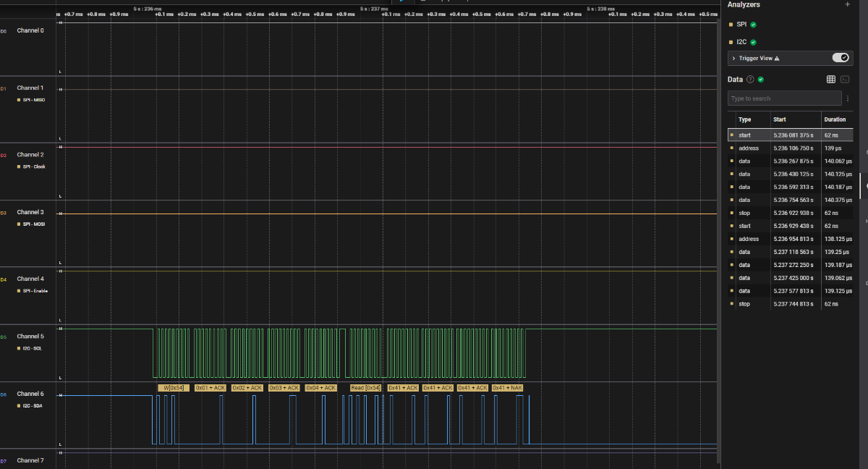Select the I2C analyzer entry
The height and width of the screenshot is (469, 868).
pos(741,42)
